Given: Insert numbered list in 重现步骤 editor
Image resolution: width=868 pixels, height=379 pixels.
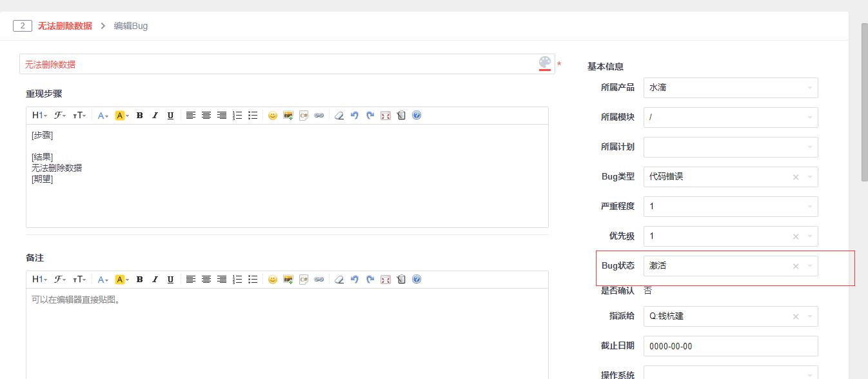Looking at the screenshot, I should 237,116.
